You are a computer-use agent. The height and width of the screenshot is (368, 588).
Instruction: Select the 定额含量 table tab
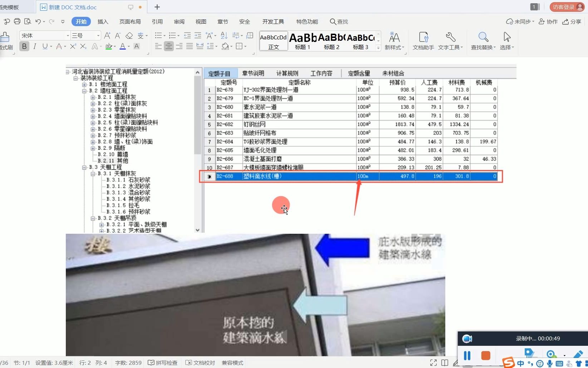click(359, 73)
